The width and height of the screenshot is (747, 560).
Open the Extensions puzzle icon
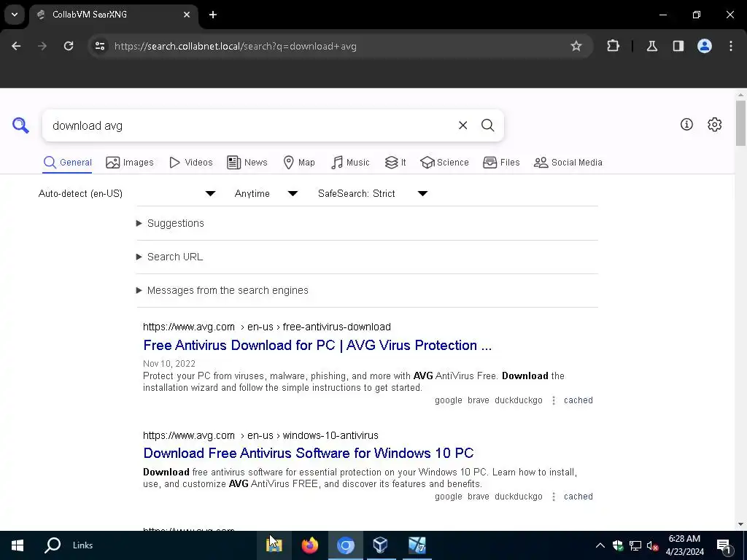coord(613,46)
